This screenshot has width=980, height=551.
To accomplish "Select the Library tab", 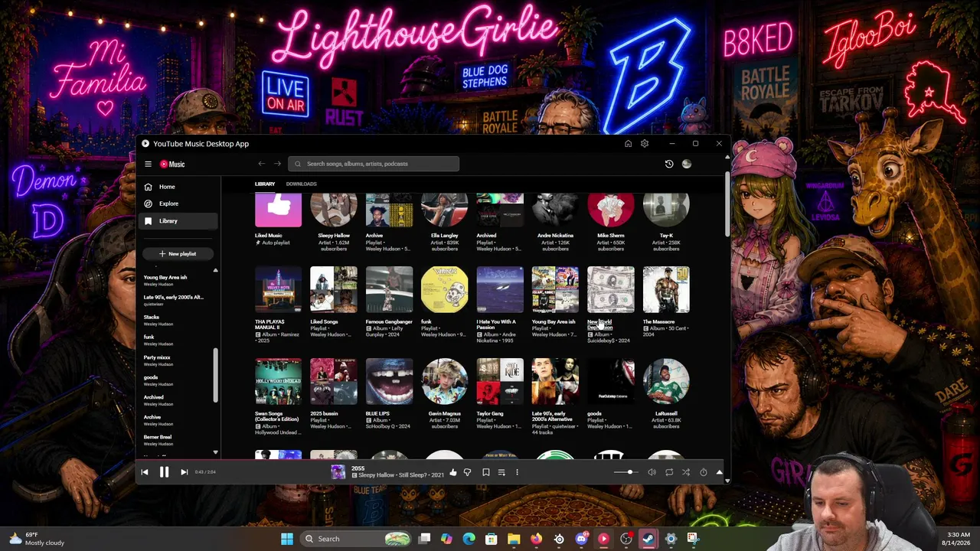I will pyautogui.click(x=265, y=184).
